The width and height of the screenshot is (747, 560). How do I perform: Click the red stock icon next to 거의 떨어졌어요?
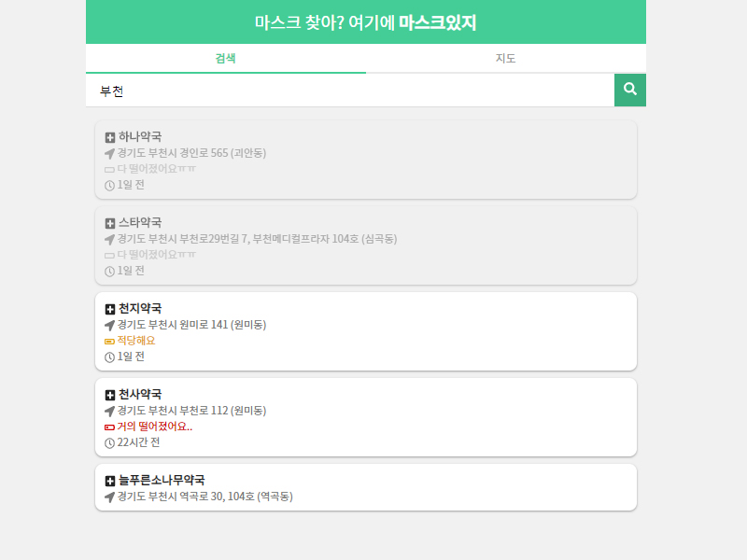pyautogui.click(x=109, y=427)
